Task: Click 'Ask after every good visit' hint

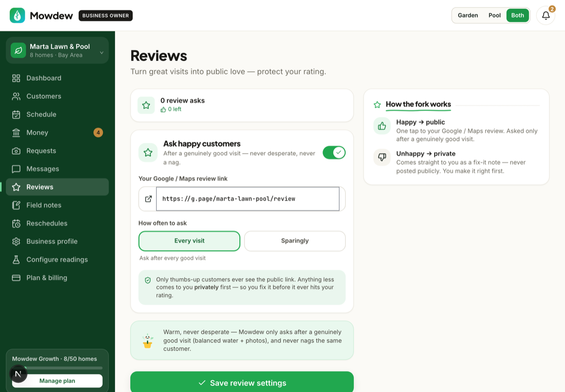Action: (173, 258)
